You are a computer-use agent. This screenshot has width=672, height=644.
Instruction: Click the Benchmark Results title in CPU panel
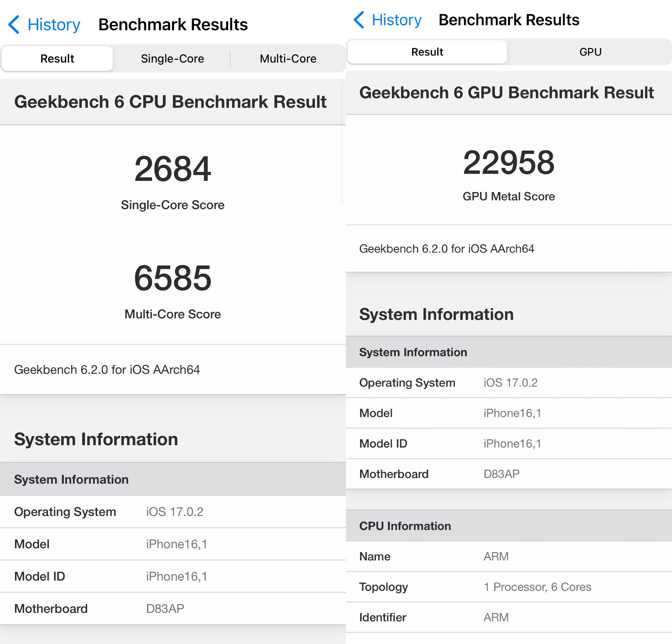(173, 25)
